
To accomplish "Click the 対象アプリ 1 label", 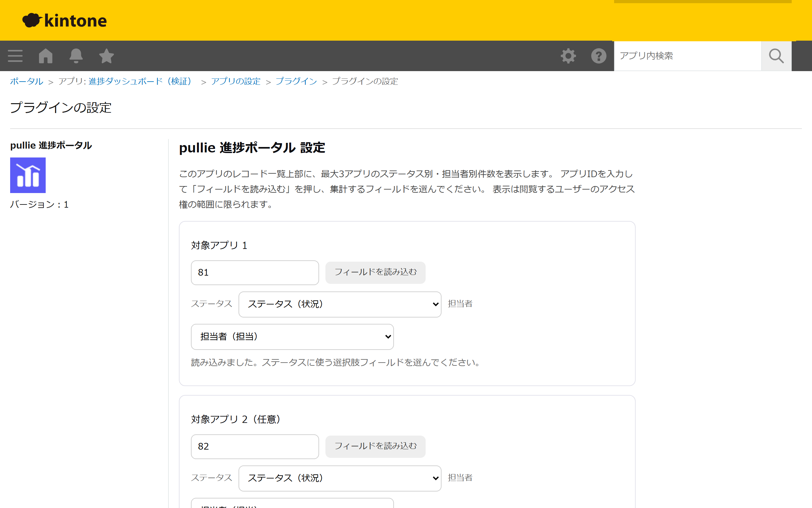I will click(x=219, y=245).
